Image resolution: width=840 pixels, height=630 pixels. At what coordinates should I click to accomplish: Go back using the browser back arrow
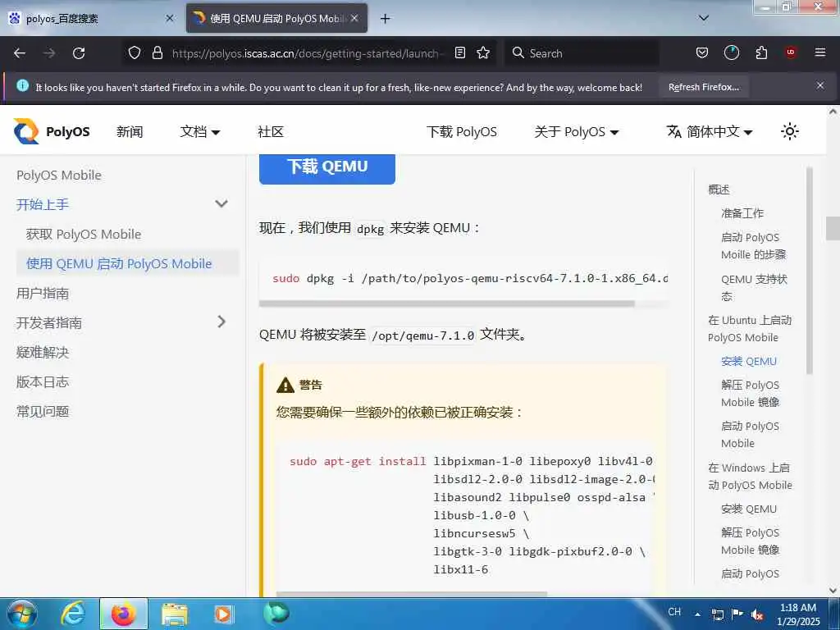(20, 53)
